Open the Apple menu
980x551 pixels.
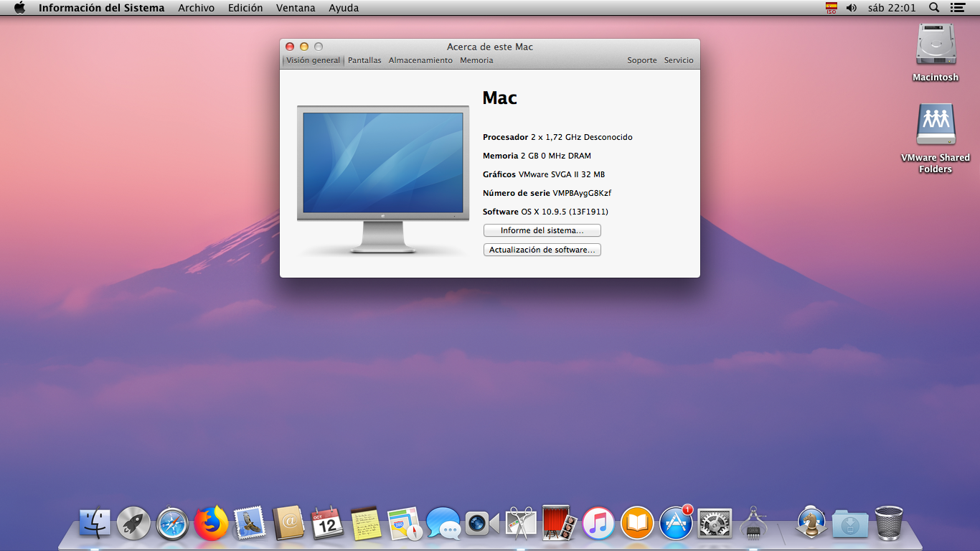click(19, 8)
